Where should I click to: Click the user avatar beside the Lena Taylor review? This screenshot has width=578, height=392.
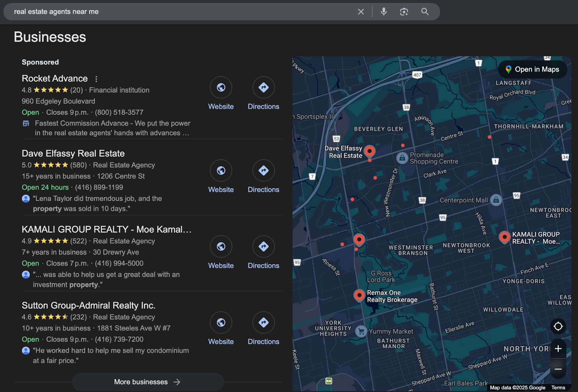26,199
